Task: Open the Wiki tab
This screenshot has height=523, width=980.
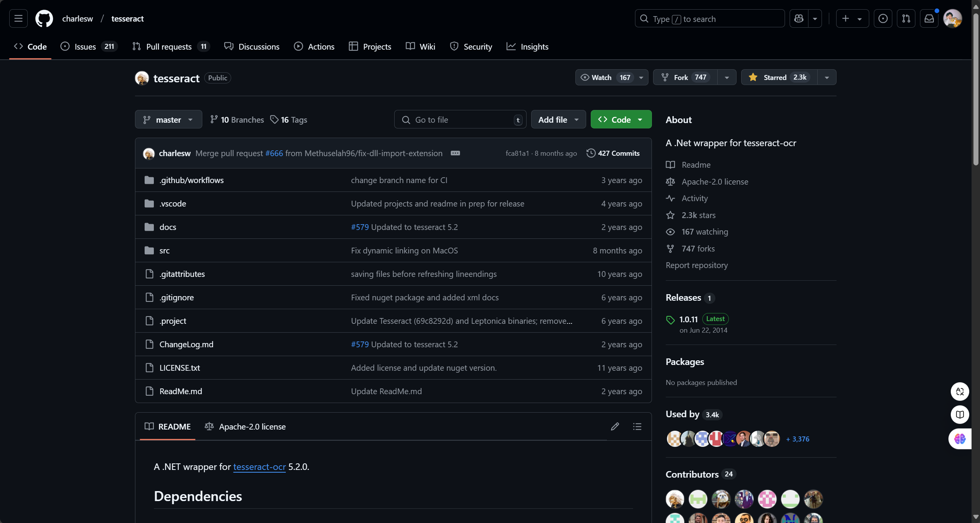Action: coord(420,47)
